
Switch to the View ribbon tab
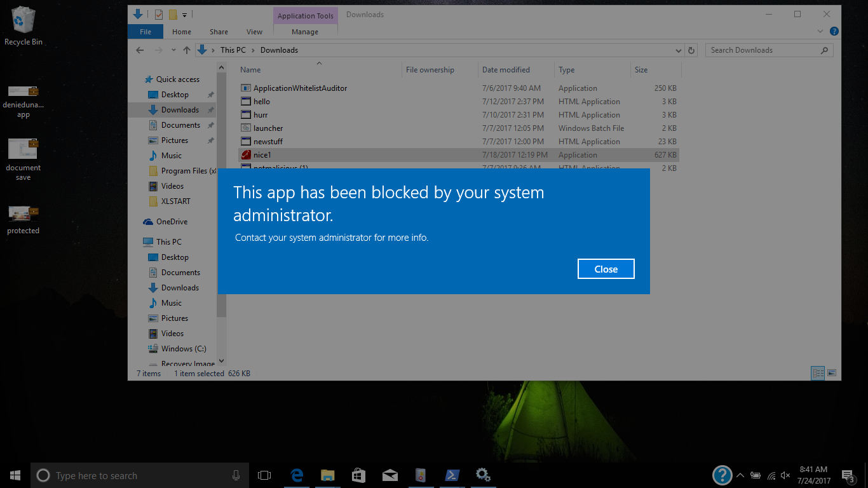[254, 32]
